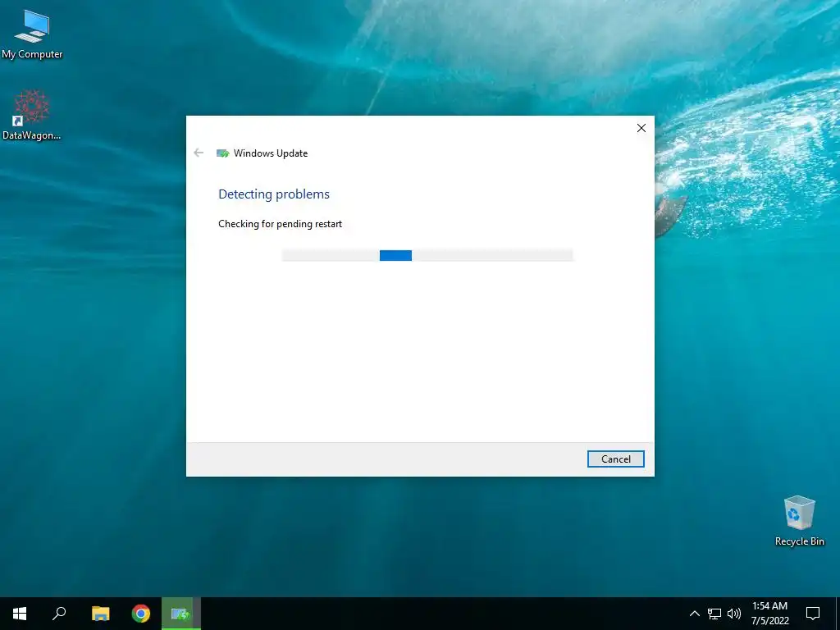Launch Google Chrome from taskbar
This screenshot has width=840, height=630.
[141, 614]
